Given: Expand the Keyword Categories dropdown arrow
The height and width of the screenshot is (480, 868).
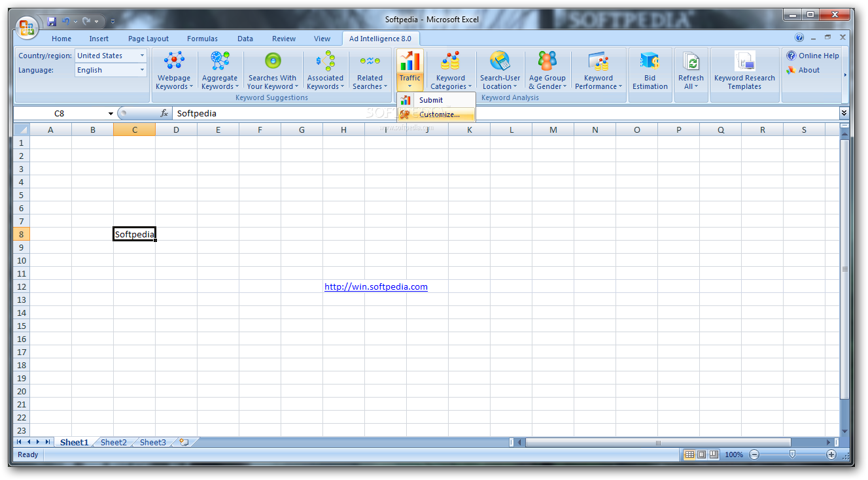Looking at the screenshot, I should (x=470, y=86).
